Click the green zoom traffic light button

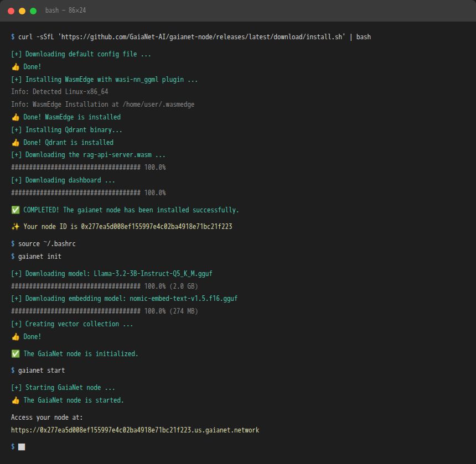(x=34, y=10)
